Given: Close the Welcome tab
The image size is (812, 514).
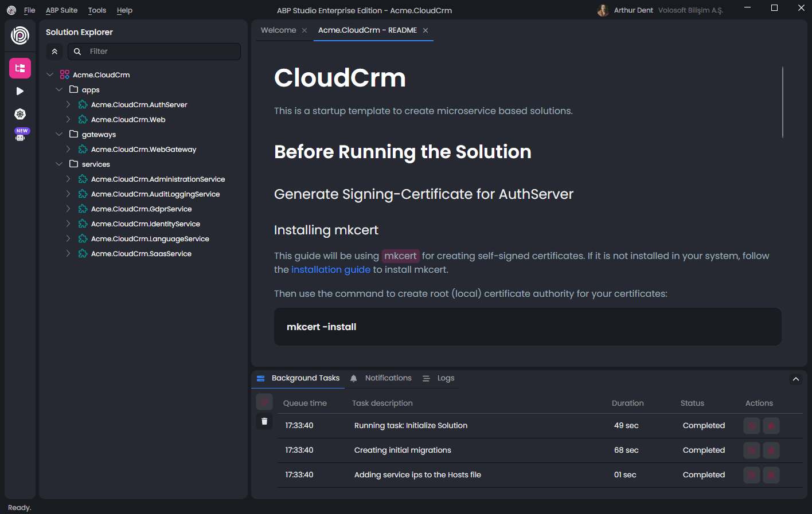Looking at the screenshot, I should pyautogui.click(x=304, y=30).
